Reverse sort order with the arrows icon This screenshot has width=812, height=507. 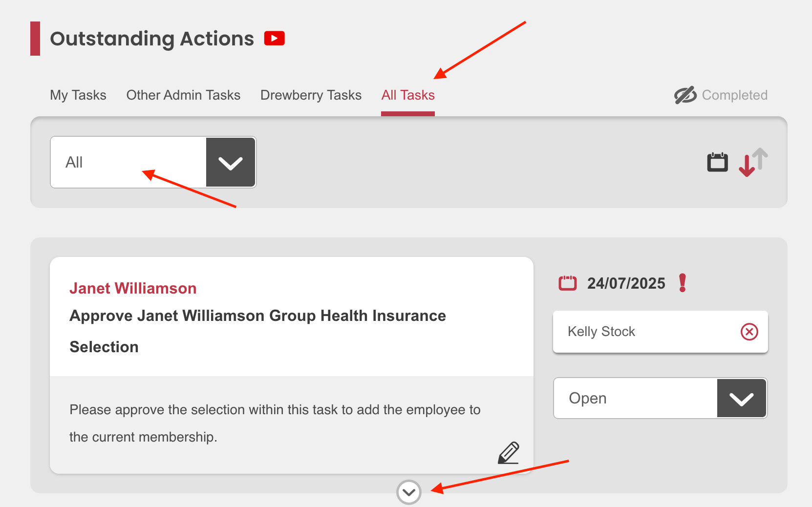pos(753,162)
